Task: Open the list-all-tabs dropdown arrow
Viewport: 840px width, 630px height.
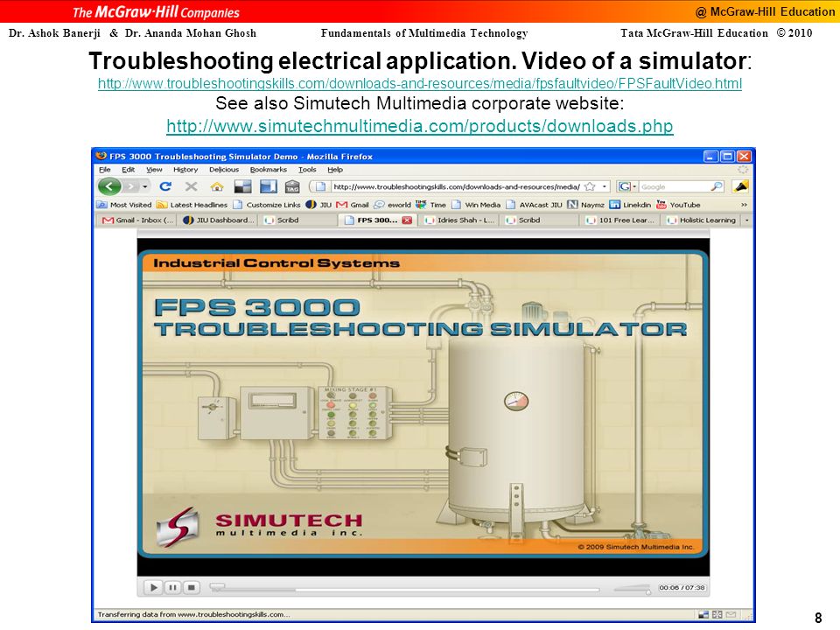Action: pos(746,220)
